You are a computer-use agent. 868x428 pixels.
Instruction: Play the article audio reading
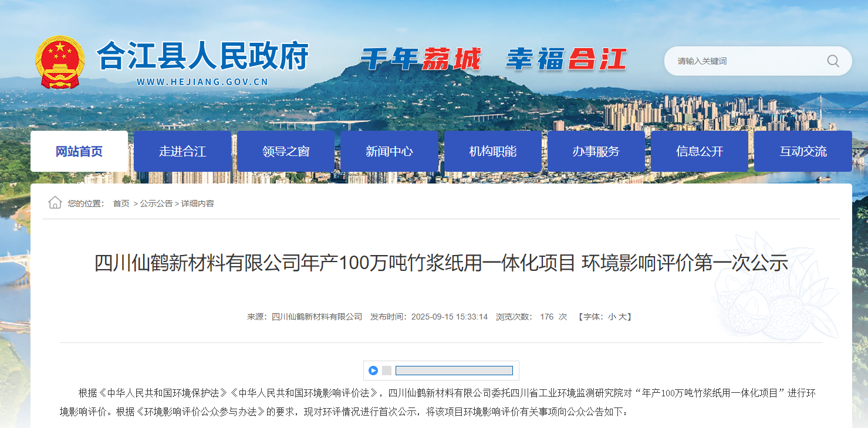tap(373, 371)
